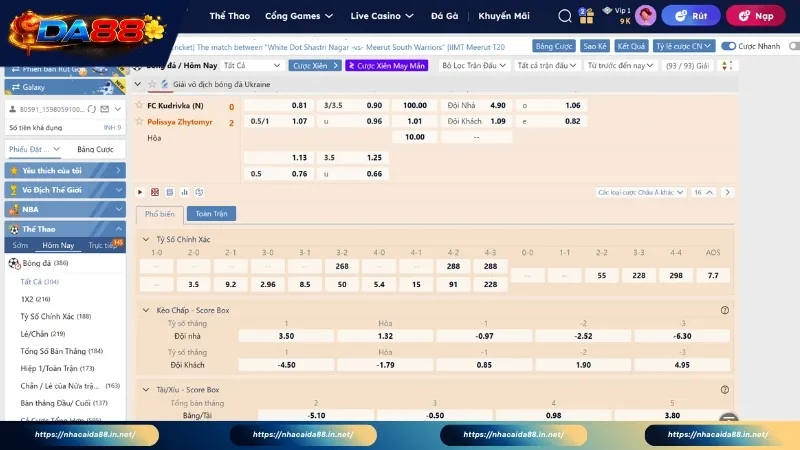Open Yêu thích của tôi favorites
The width and height of the screenshot is (800, 450).
coord(65,170)
